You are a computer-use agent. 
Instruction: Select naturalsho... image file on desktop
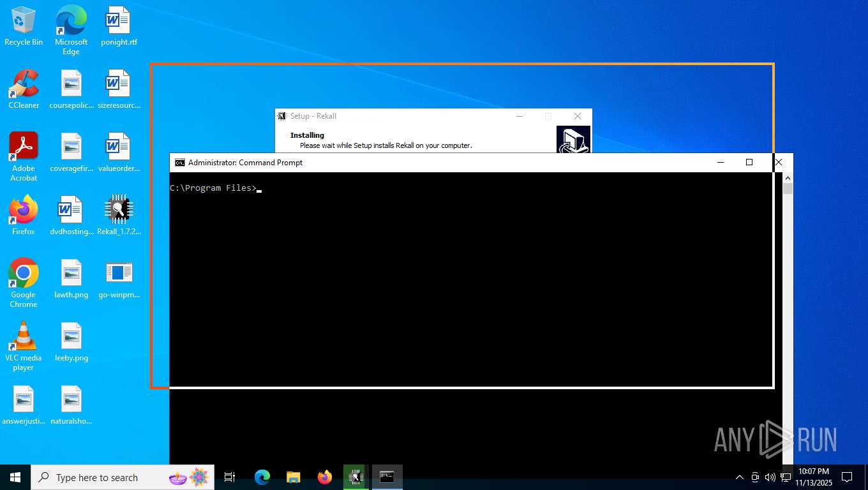(x=71, y=405)
